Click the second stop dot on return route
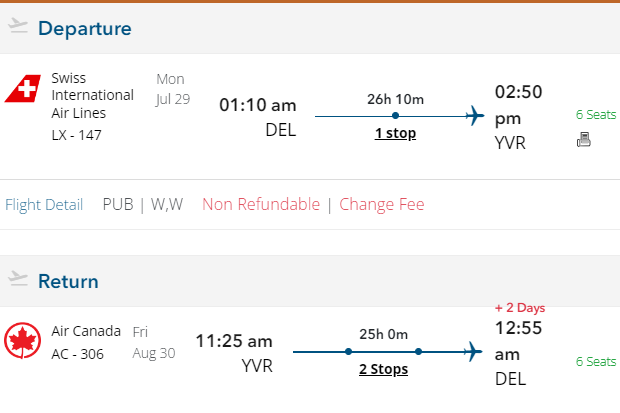Viewport: 620px width, 413px height. coord(418,352)
